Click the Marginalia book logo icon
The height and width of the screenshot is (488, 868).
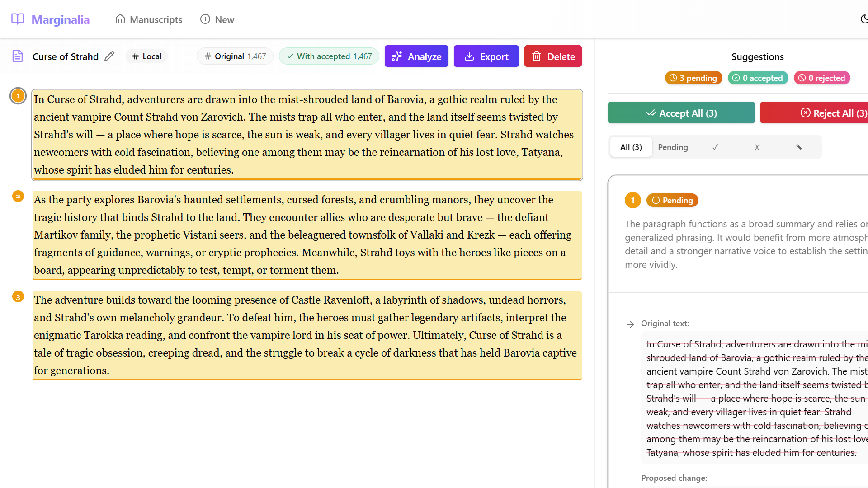pos(18,19)
